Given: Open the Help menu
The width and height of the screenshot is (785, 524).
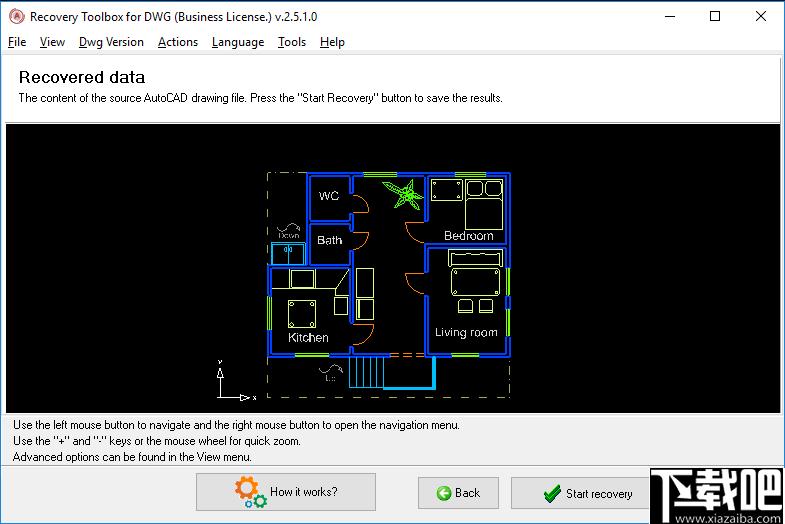Looking at the screenshot, I should click(332, 42).
